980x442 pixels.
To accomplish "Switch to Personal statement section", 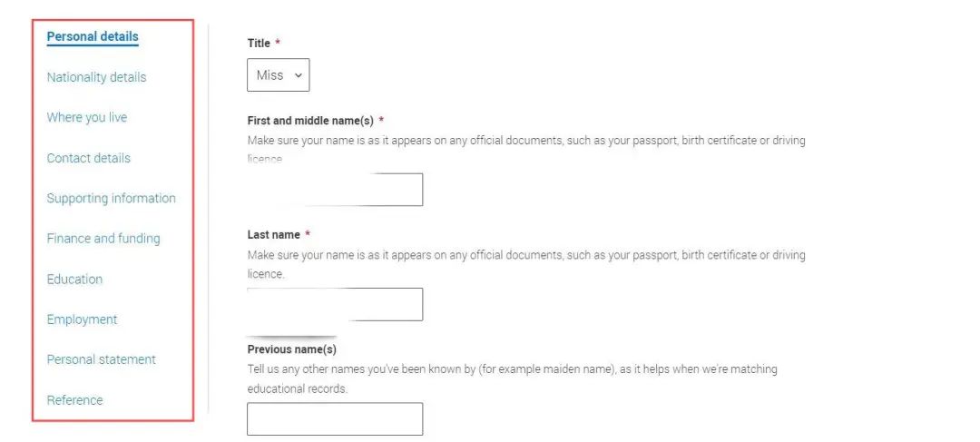I will point(102,359).
